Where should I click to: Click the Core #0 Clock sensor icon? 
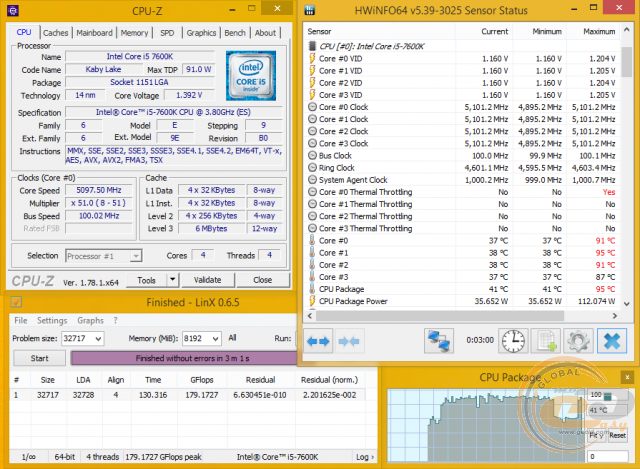312,107
